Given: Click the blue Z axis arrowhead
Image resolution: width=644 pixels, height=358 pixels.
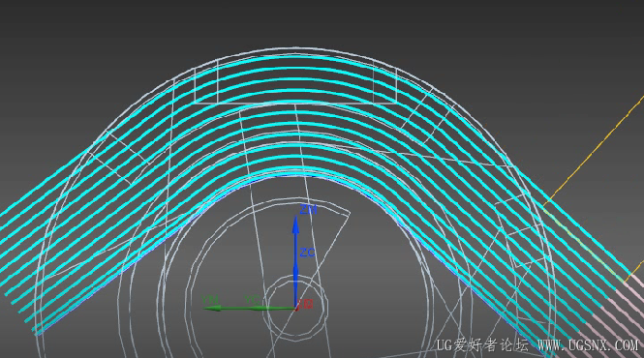Looking at the screenshot, I should 295,225.
